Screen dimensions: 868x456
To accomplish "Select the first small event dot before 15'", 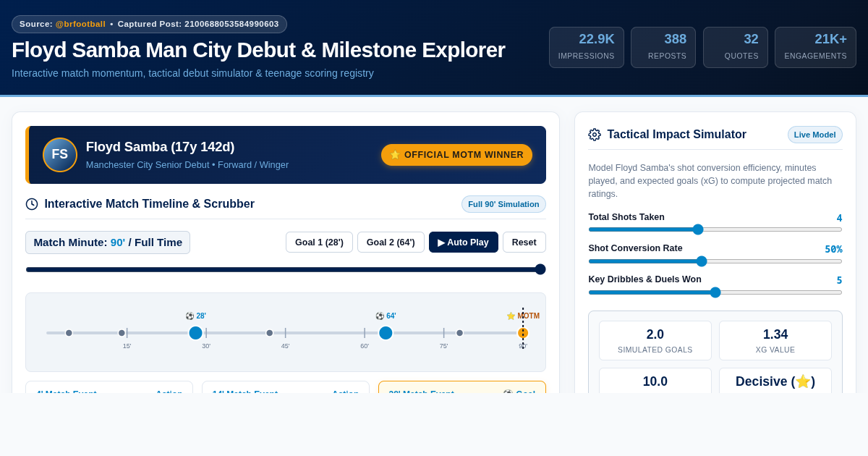I will tap(69, 333).
